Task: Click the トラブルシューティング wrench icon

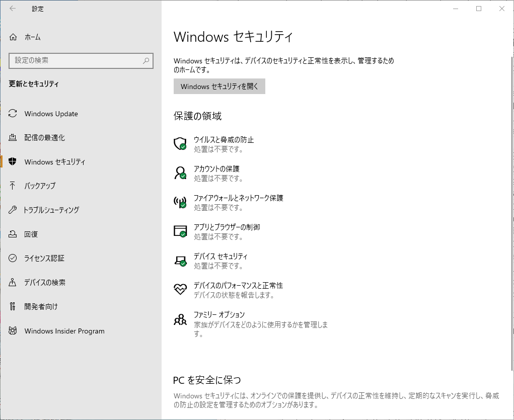Action: click(x=13, y=210)
